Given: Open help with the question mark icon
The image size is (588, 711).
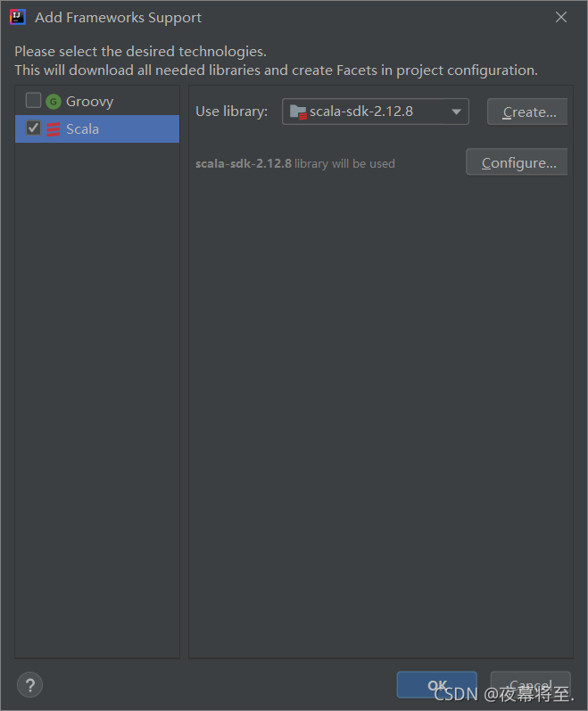Looking at the screenshot, I should [30, 685].
